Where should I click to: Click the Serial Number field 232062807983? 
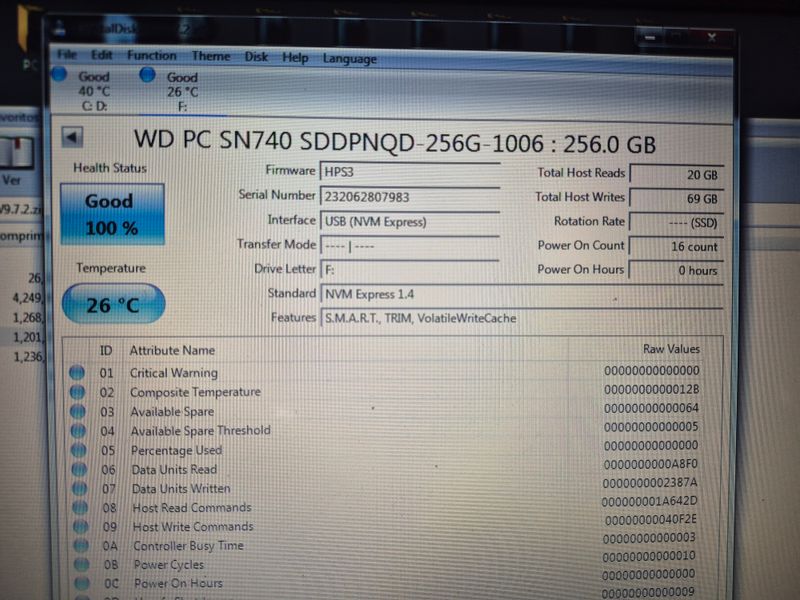coord(410,196)
